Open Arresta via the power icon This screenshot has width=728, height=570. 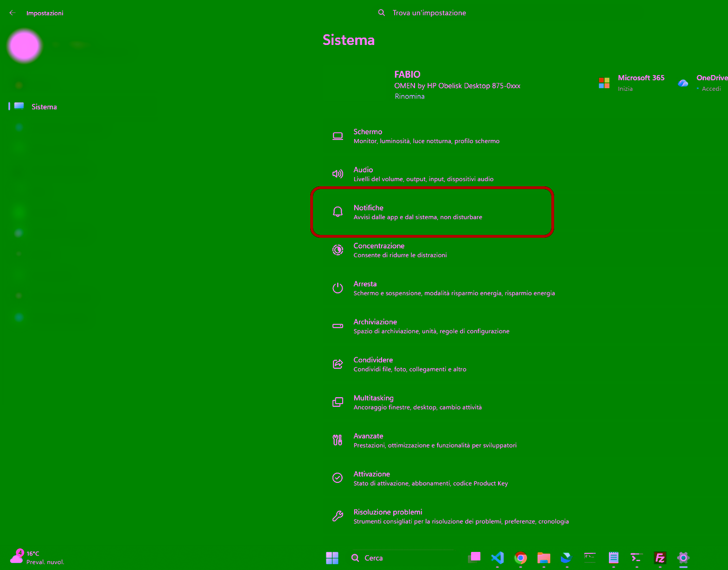click(338, 288)
